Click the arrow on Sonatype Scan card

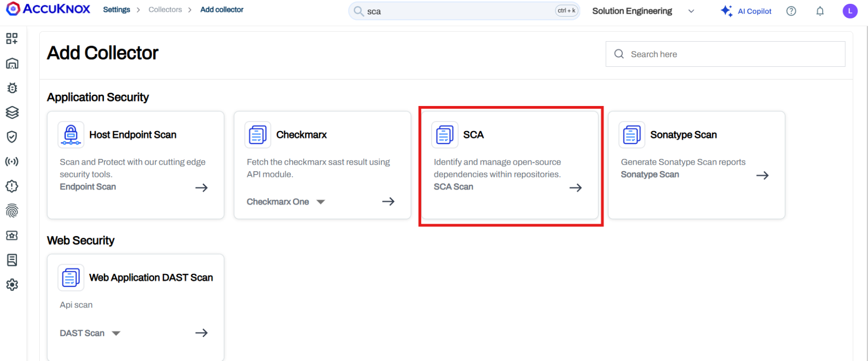tap(762, 176)
